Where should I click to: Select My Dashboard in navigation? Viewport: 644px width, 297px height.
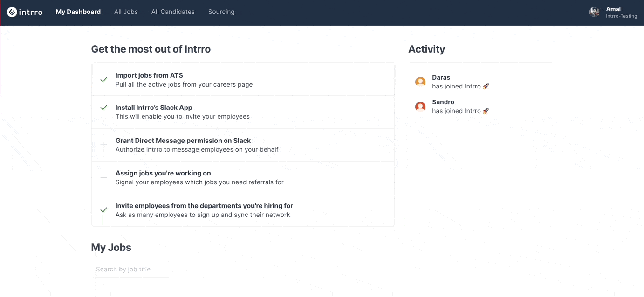[78, 12]
